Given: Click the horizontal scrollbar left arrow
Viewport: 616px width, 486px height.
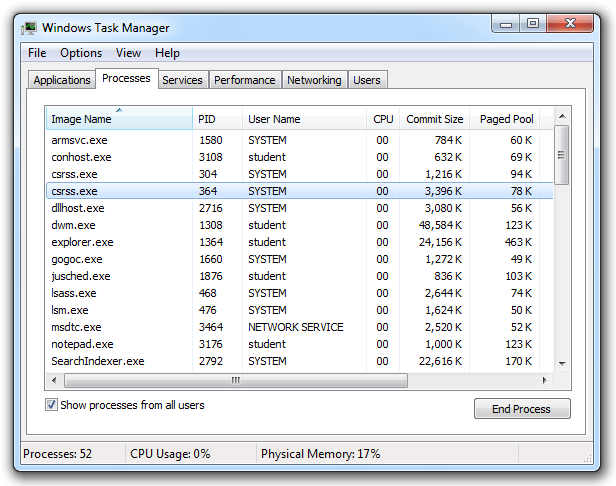Looking at the screenshot, I should 54,380.
